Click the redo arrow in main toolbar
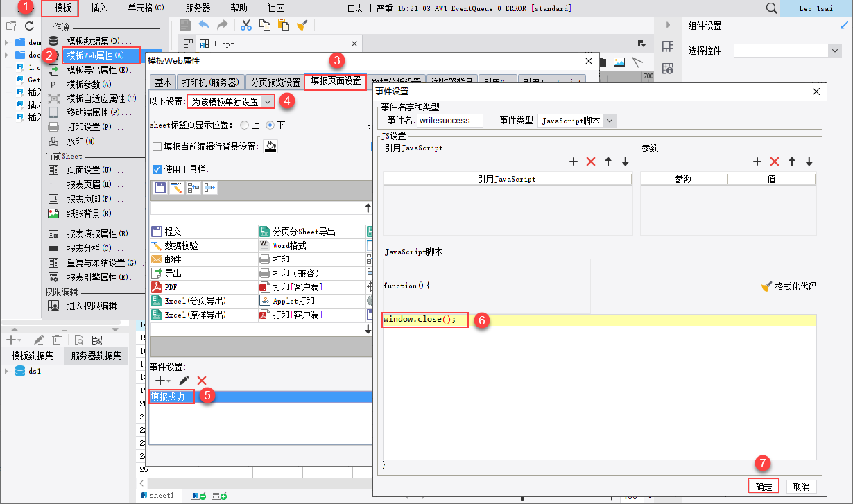The width and height of the screenshot is (853, 504). click(222, 25)
